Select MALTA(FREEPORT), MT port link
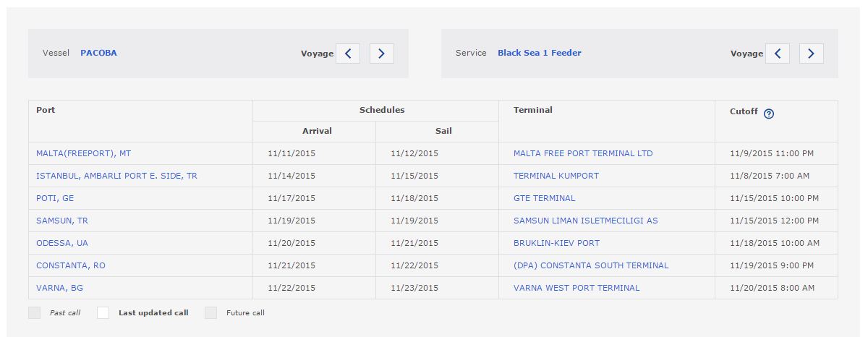This screenshot has height=337, width=868. point(83,153)
